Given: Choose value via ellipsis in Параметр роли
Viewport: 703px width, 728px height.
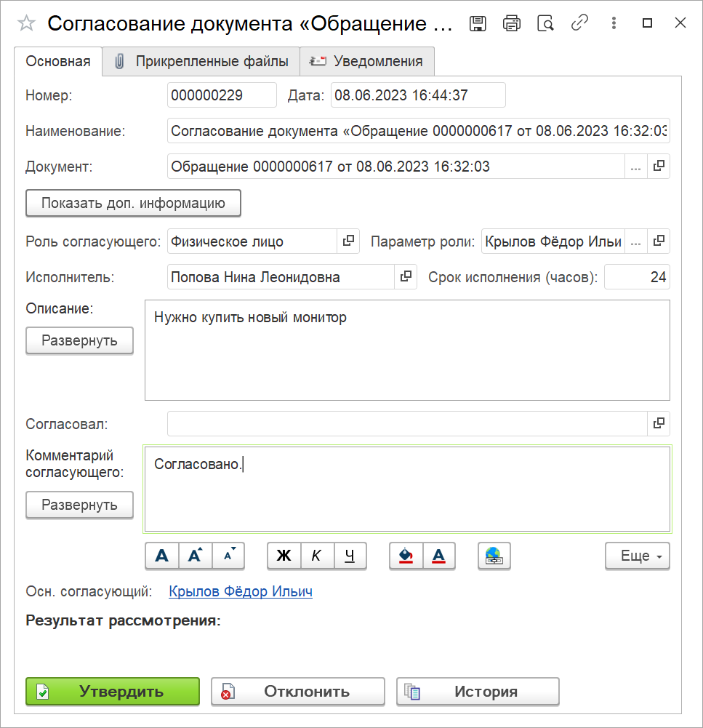Looking at the screenshot, I should point(636,241).
